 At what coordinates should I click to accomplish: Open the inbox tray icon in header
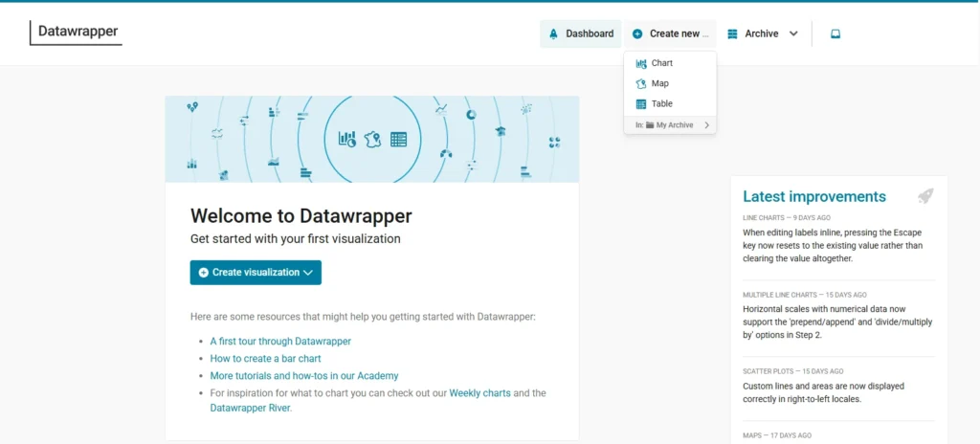tap(835, 33)
